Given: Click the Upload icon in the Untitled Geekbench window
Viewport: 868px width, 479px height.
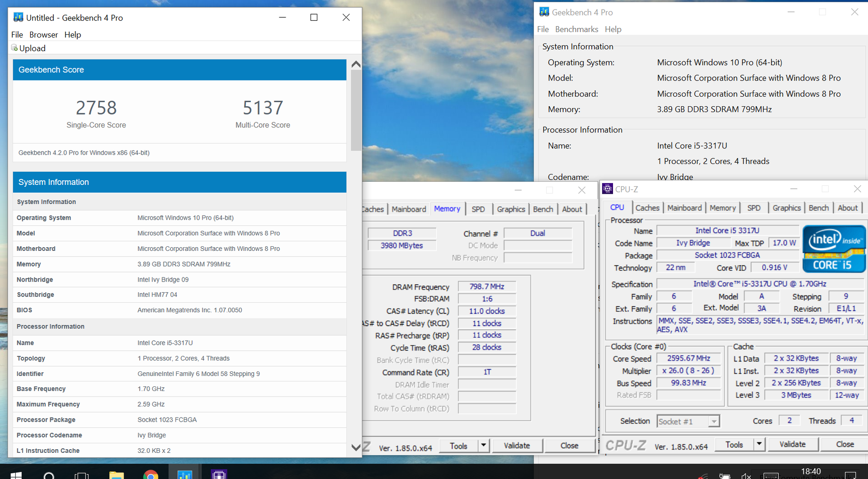Looking at the screenshot, I should pyautogui.click(x=14, y=48).
